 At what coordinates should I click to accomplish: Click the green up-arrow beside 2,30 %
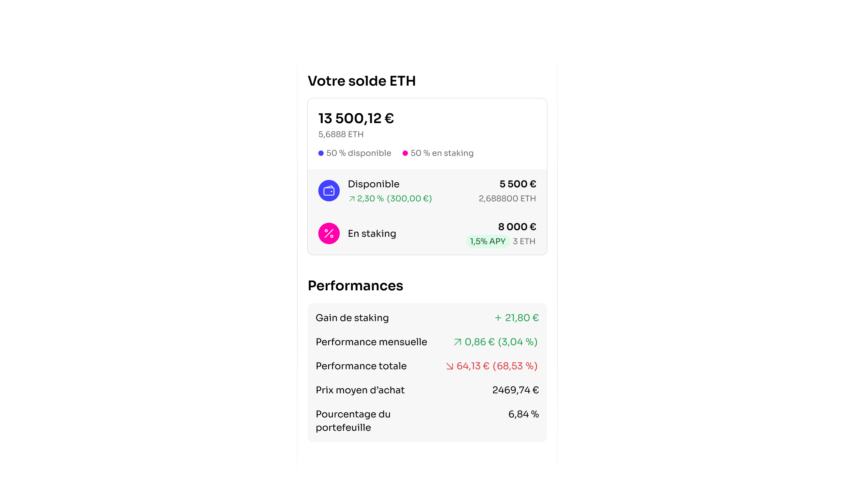coord(352,199)
